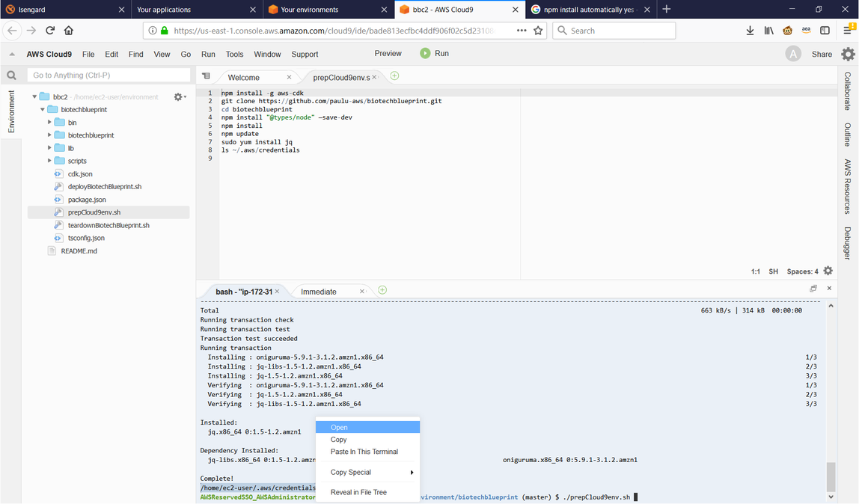Open the Window menu
The width and height of the screenshot is (859, 504).
click(267, 54)
